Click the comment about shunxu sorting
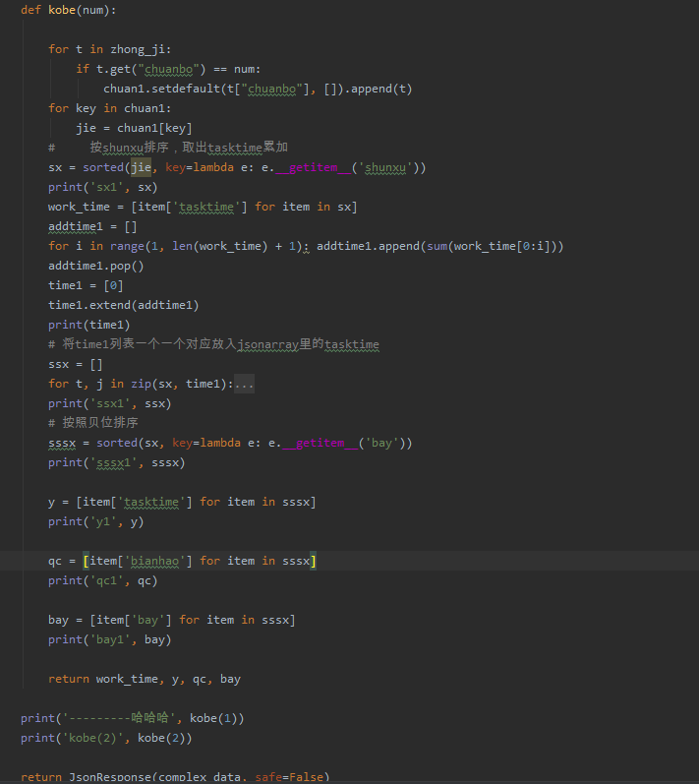The image size is (699, 784). point(168,148)
